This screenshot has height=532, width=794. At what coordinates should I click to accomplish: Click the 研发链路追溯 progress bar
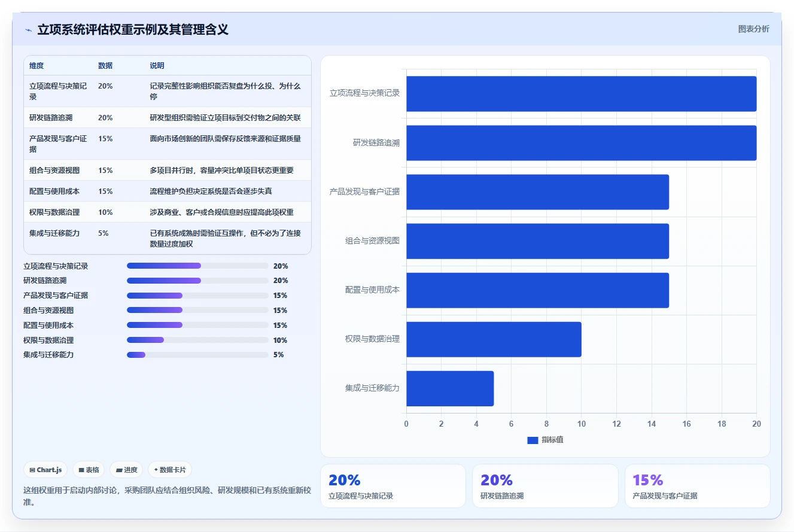click(x=197, y=281)
